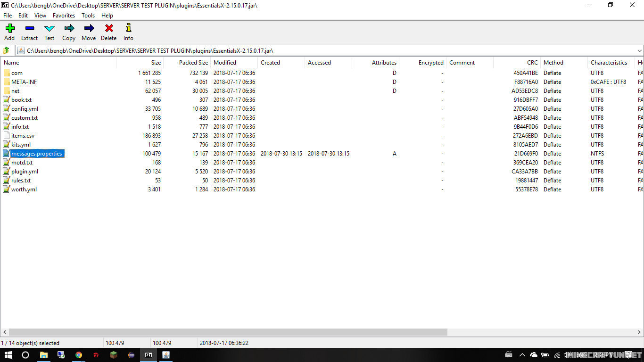The width and height of the screenshot is (644, 362).
Task: Delete the selected file with red X
Action: coord(108,32)
